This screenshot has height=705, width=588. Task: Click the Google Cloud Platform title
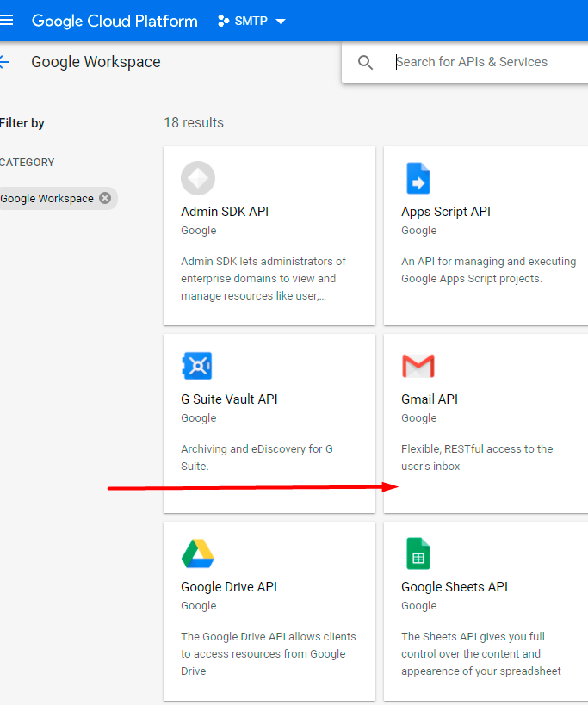[115, 21]
